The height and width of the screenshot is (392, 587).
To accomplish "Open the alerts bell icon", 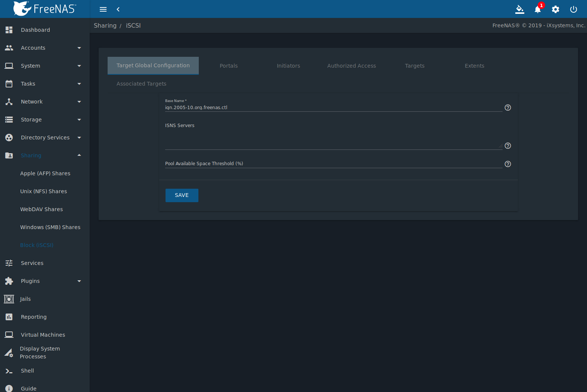I will 538,9.
